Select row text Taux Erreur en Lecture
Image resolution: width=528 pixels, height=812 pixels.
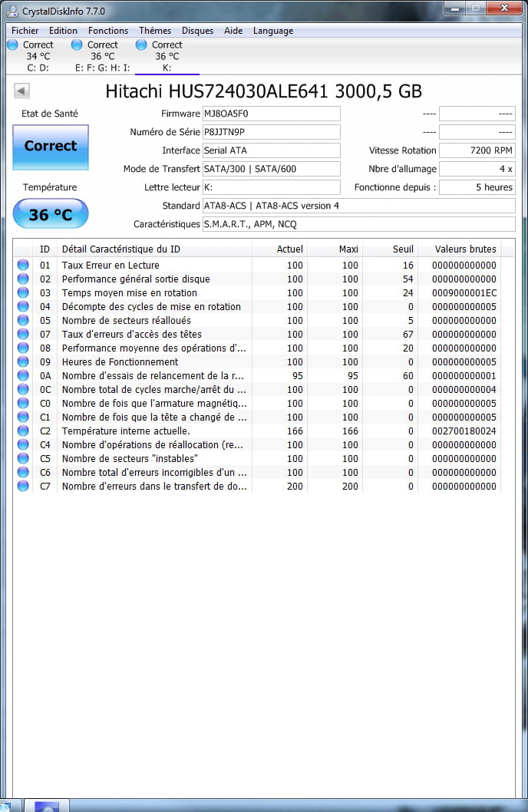(x=111, y=265)
